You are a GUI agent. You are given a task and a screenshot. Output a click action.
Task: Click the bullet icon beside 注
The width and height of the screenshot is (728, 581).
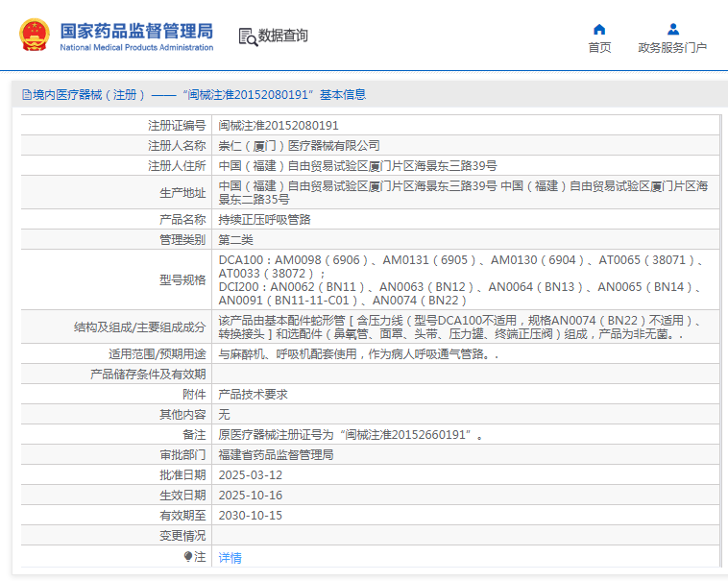pyautogui.click(x=188, y=556)
